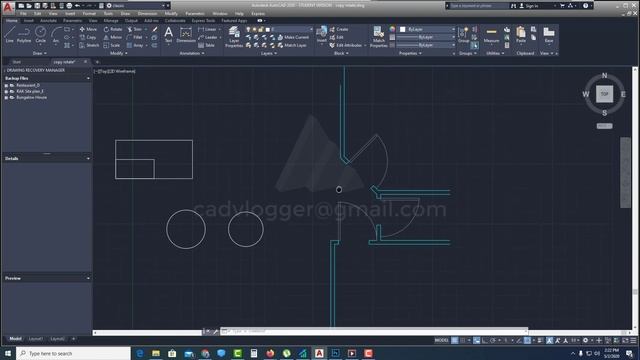Select the Arc tool

pos(56,35)
